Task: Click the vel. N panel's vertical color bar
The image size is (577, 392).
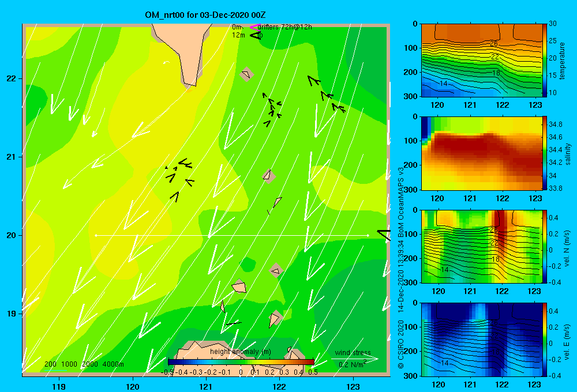Action: 545,246
